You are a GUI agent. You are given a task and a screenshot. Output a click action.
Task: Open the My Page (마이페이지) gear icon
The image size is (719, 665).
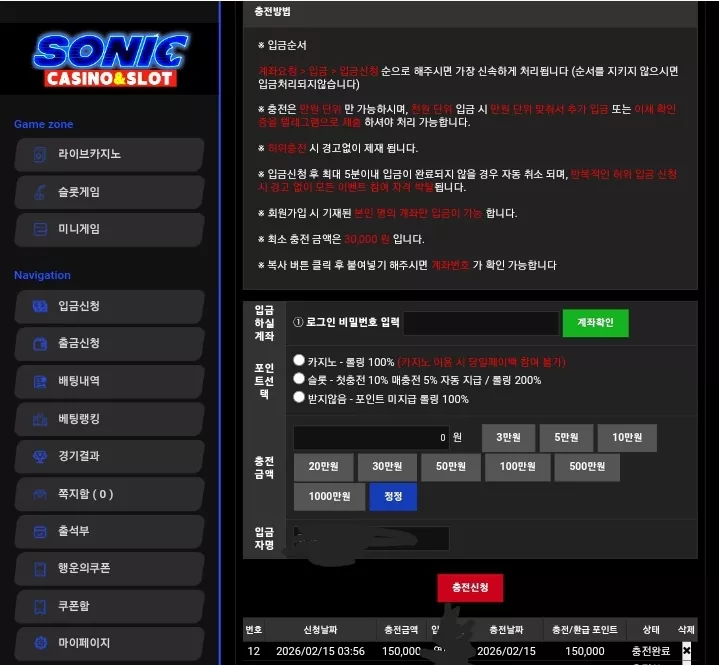coord(40,643)
